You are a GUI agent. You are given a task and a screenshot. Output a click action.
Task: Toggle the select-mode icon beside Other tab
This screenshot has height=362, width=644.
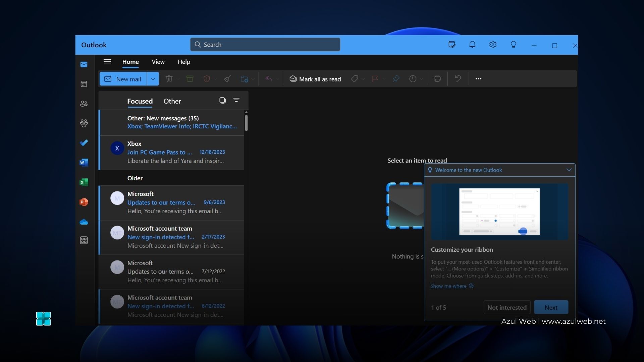pos(222,100)
